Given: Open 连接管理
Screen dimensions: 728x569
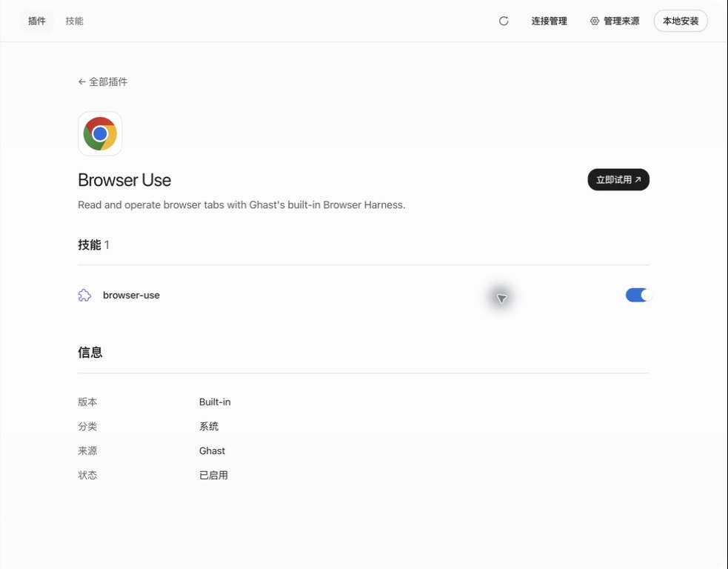Looking at the screenshot, I should (550, 21).
